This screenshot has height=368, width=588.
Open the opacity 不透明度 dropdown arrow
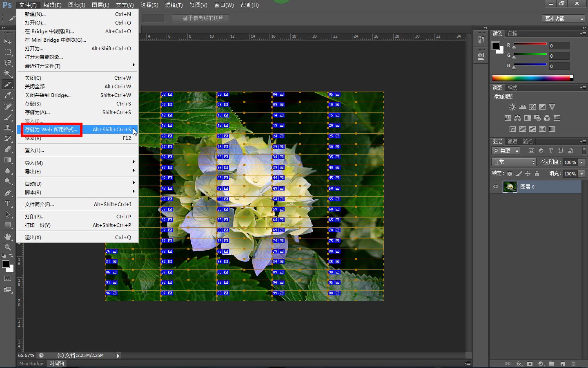pos(582,162)
